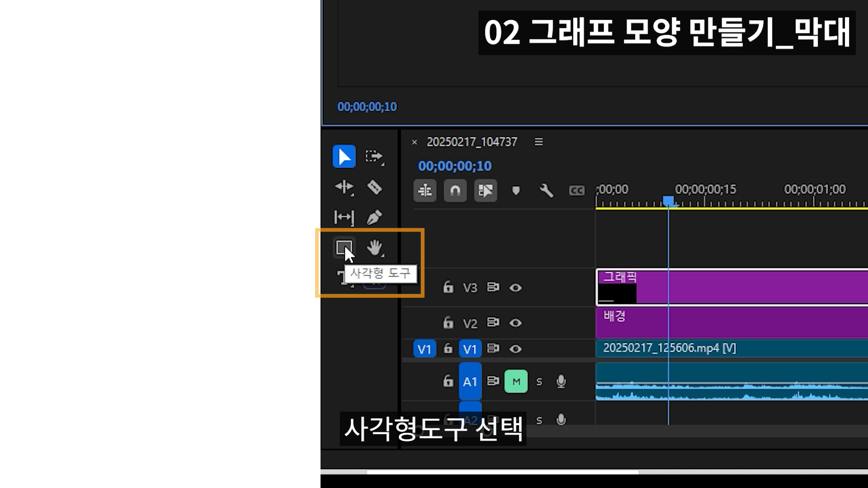
Task: Select the Ripple Edit tool
Action: (x=344, y=187)
